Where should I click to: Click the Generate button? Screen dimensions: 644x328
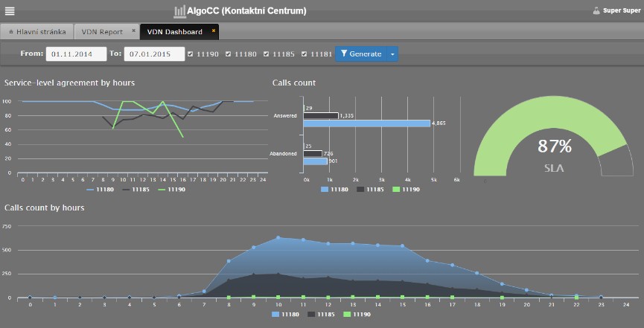360,54
